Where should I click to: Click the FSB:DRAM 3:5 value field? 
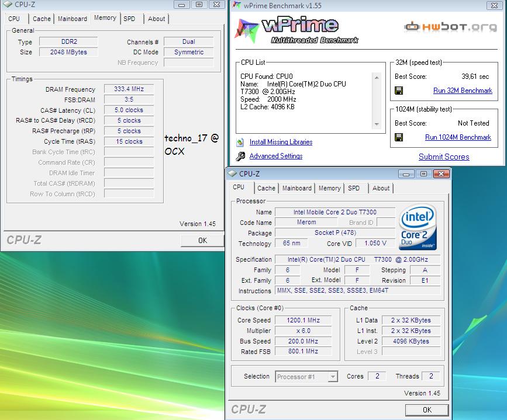click(129, 99)
